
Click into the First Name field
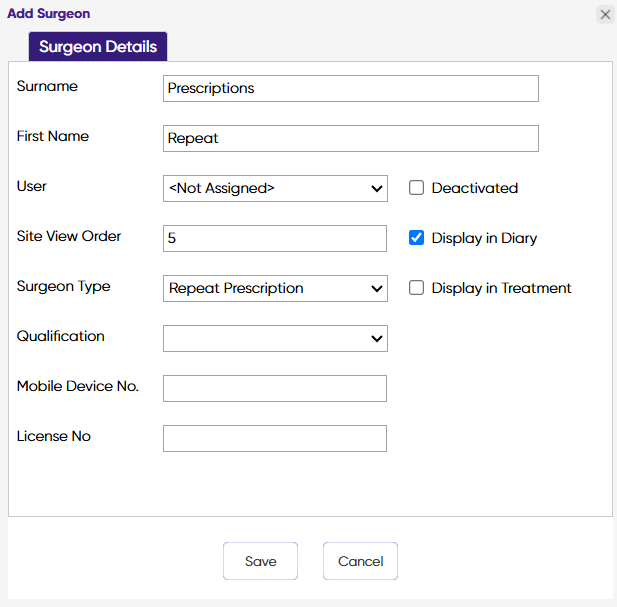(x=350, y=138)
